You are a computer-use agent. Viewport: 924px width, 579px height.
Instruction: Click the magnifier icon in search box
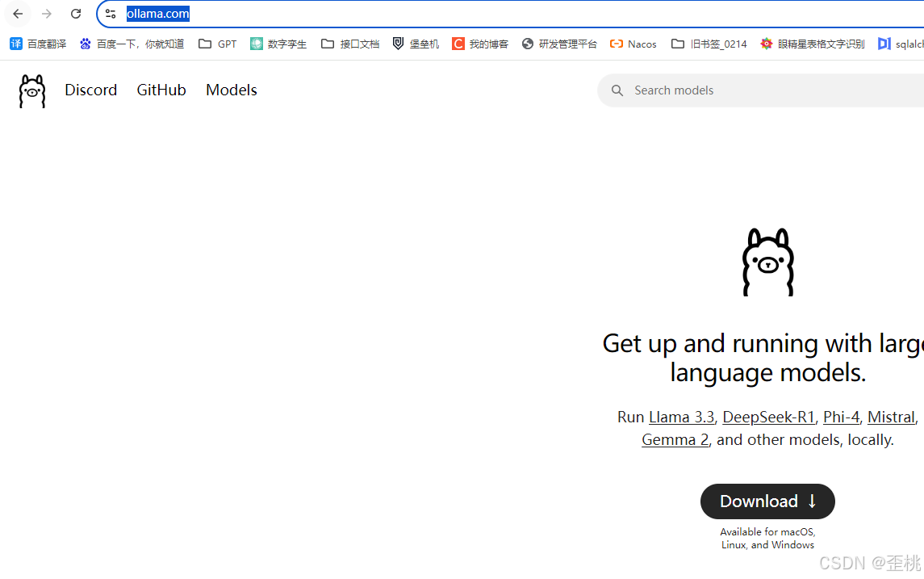pyautogui.click(x=617, y=90)
